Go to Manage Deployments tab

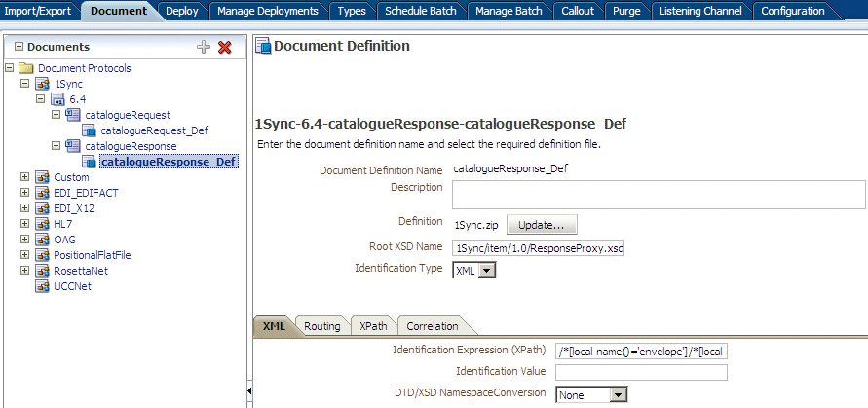[268, 11]
